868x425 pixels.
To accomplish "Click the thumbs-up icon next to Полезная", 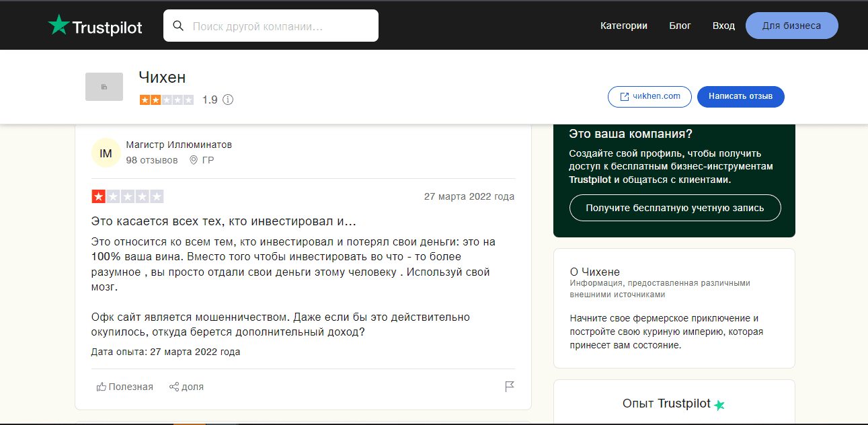I will 101,386.
